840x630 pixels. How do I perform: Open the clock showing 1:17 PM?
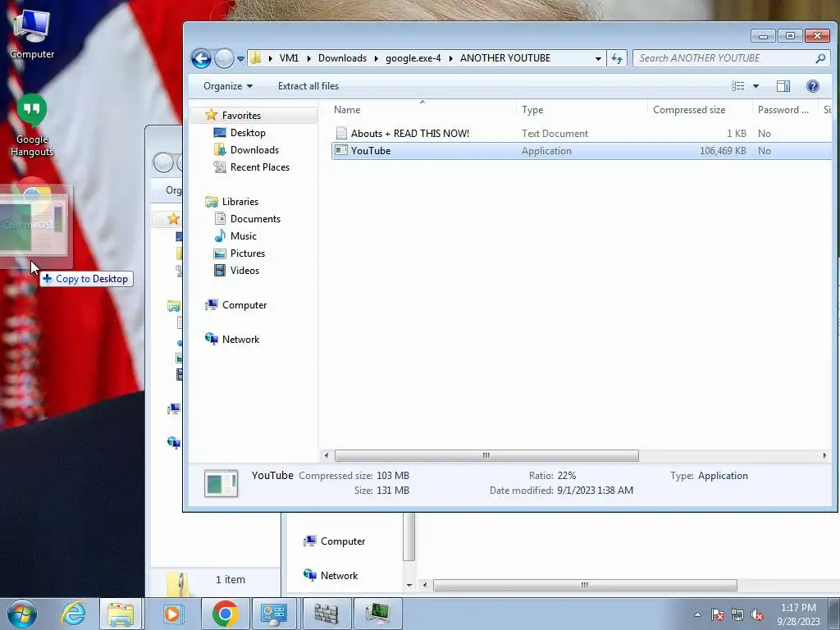(798, 614)
